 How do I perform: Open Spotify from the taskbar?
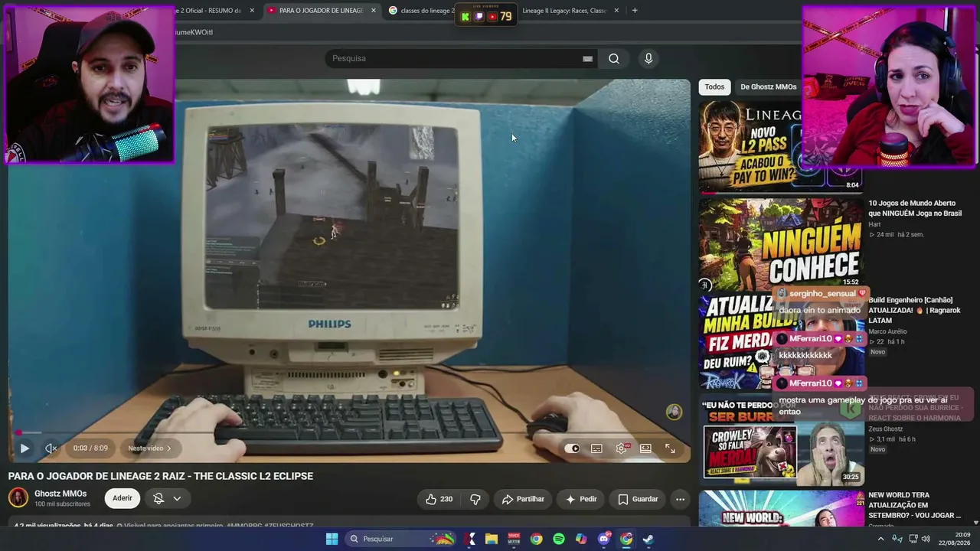[x=559, y=539]
